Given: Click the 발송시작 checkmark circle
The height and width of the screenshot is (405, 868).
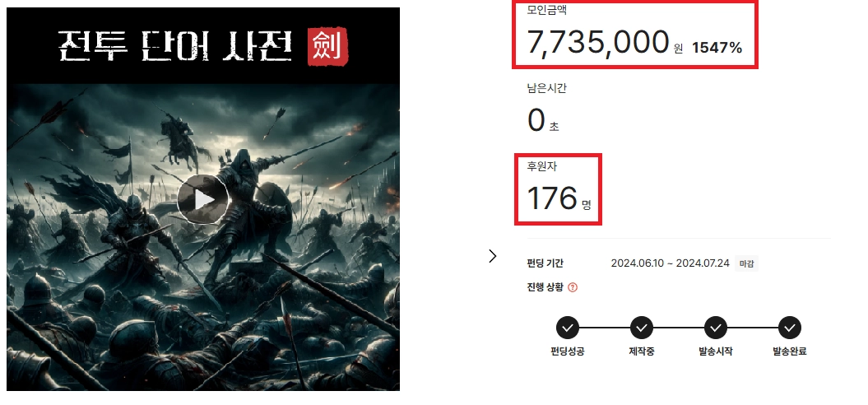Looking at the screenshot, I should 716,328.
